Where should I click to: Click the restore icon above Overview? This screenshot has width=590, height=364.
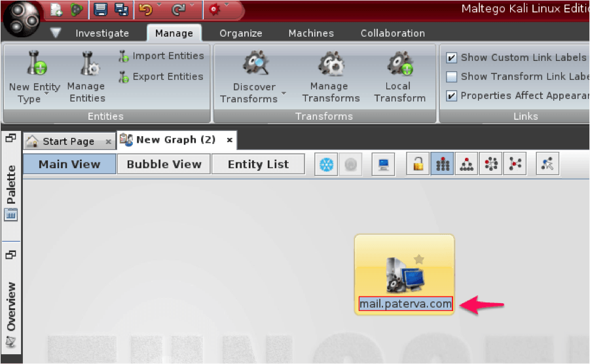[x=10, y=255]
